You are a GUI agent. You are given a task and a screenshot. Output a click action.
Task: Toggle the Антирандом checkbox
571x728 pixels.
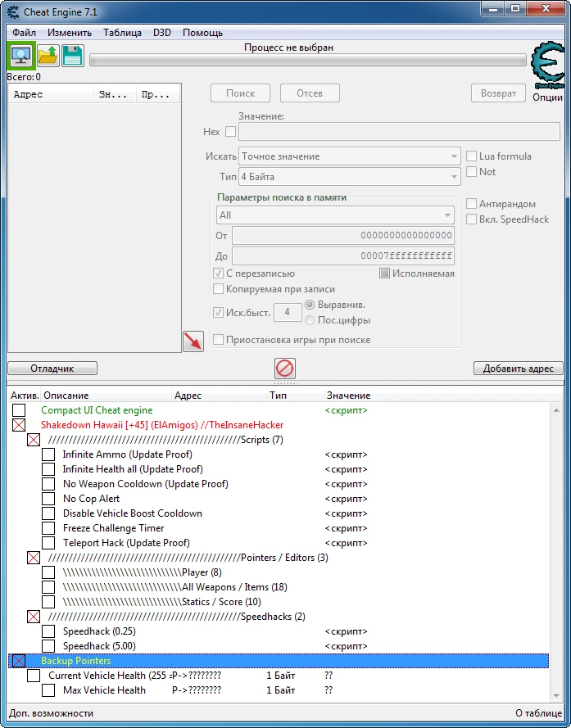[x=471, y=203]
